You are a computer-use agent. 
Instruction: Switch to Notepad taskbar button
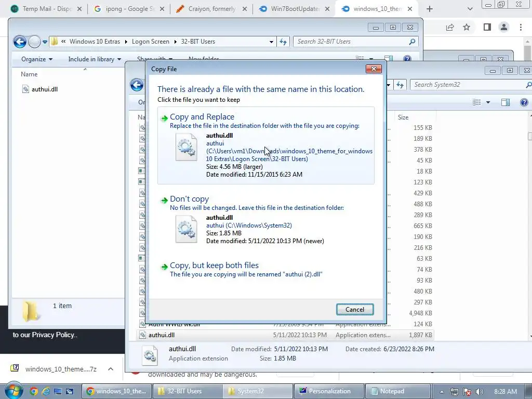coord(398,391)
